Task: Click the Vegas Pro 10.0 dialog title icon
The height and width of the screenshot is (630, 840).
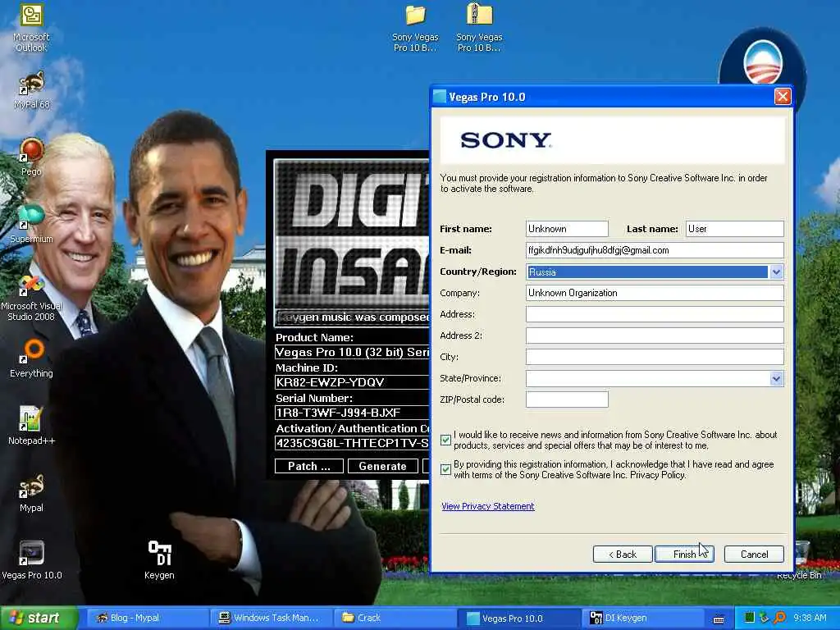Action: click(440, 97)
